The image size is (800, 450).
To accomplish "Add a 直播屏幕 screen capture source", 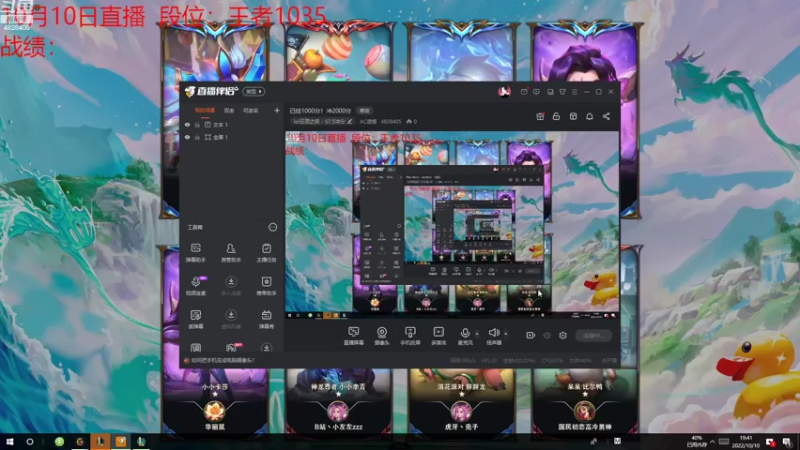I will (354, 336).
